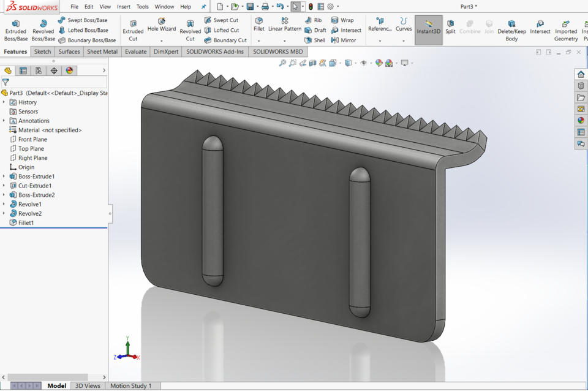Click Zoom to Fit in the heads-up toolbar
Viewport: 588px width, 391px height.
282,62
